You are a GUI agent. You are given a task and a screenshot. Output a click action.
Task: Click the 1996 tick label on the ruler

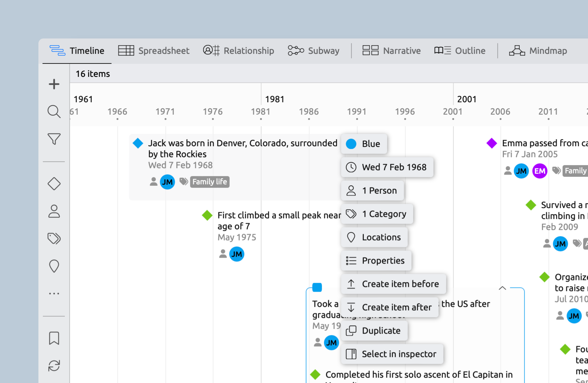[405, 112]
